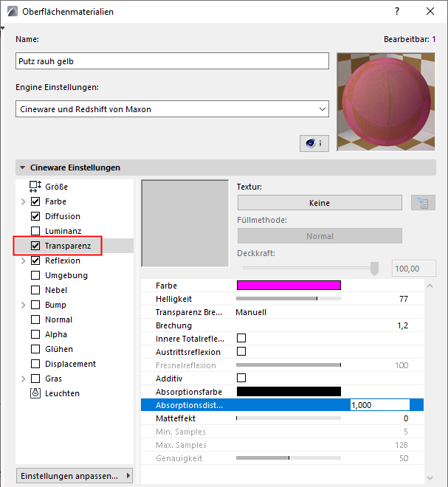
Task: Click the Matteffekt value 0
Action: (x=406, y=418)
